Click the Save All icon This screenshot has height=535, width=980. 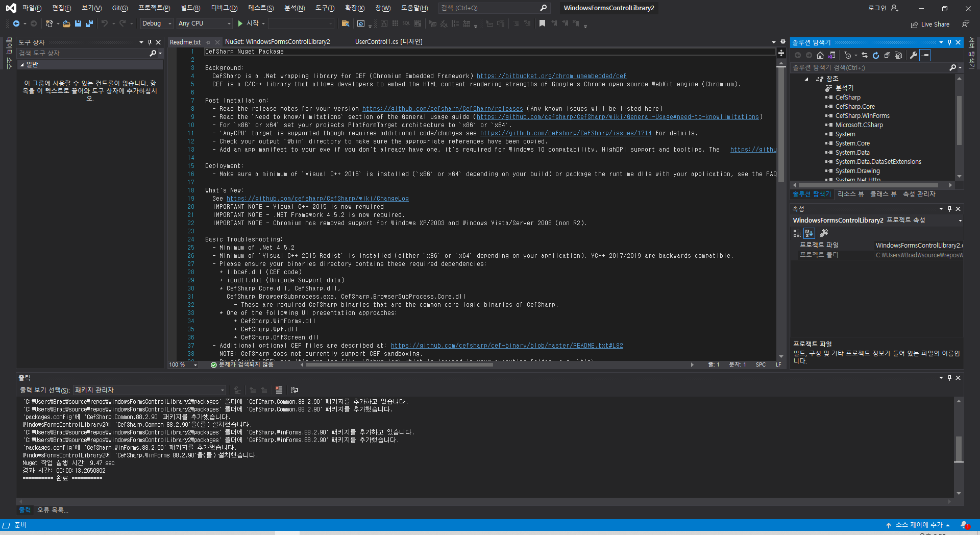89,23
